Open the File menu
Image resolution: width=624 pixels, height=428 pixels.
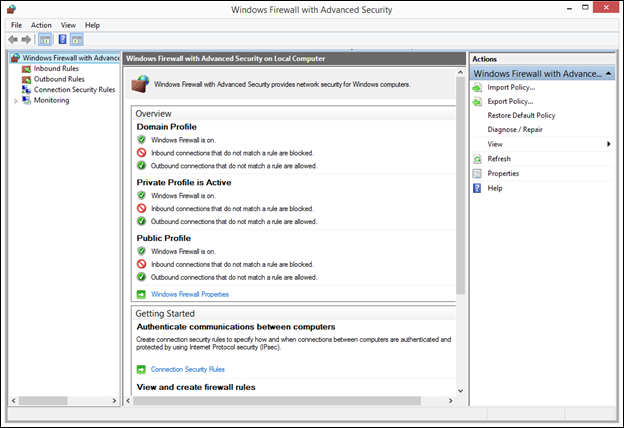pos(16,25)
